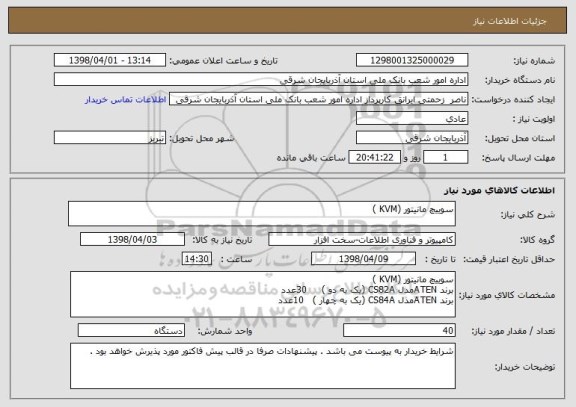The width and height of the screenshot is (576, 407).
Task: Click the goods specifications text box
Action: click(263, 294)
